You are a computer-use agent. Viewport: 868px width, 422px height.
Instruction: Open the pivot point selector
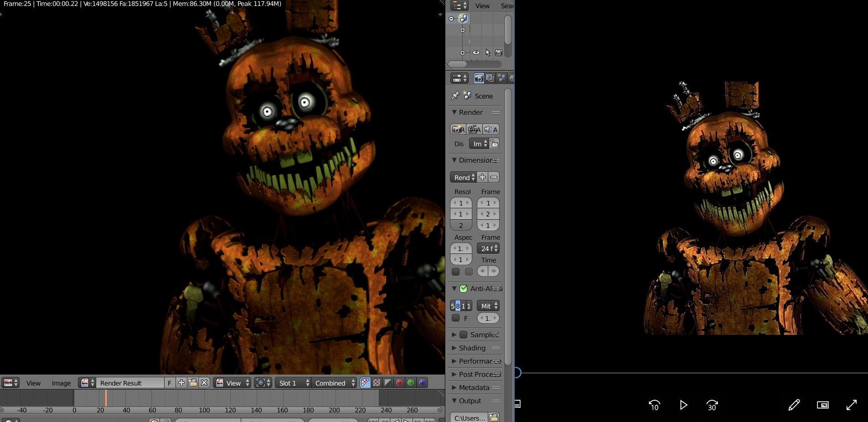point(263,383)
